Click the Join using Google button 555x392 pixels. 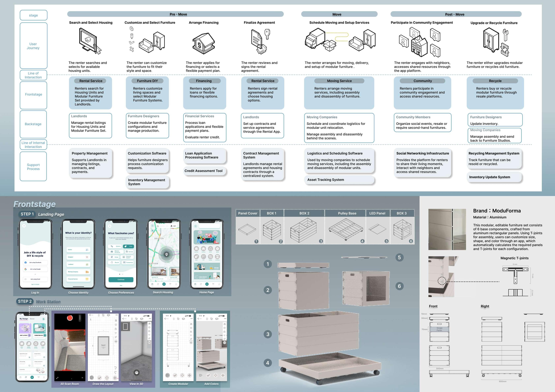coord(35,269)
